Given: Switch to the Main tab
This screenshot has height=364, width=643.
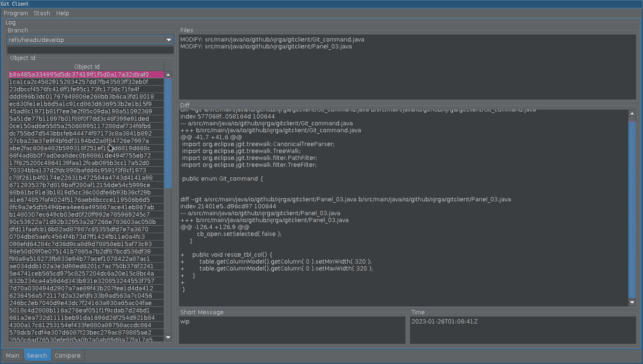Looking at the screenshot, I should [13, 355].
